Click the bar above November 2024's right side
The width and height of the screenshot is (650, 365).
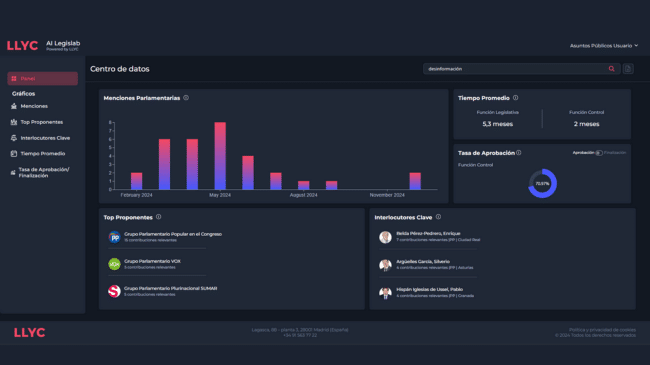415,181
